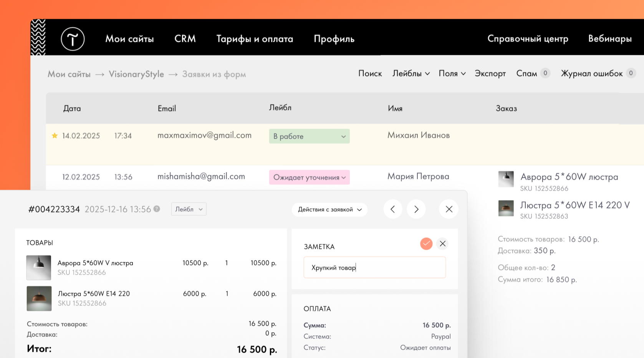644x358 pixels.
Task: Expand the Лейблы dropdown
Action: coord(411,73)
